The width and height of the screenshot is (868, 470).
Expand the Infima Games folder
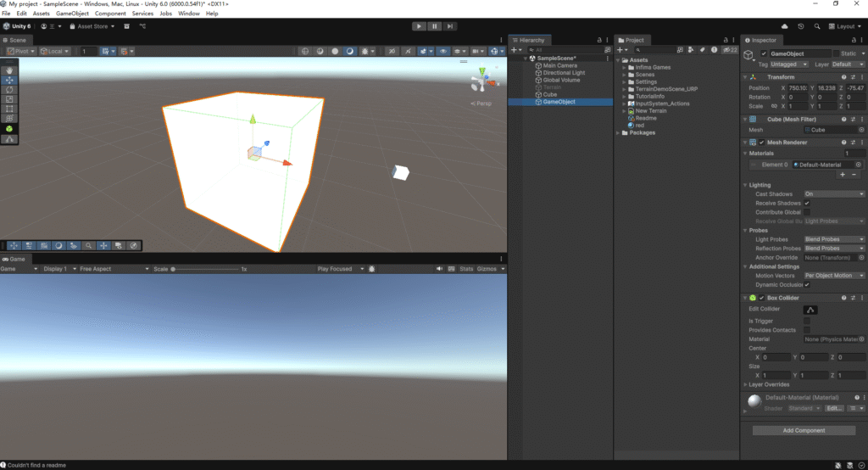(624, 68)
